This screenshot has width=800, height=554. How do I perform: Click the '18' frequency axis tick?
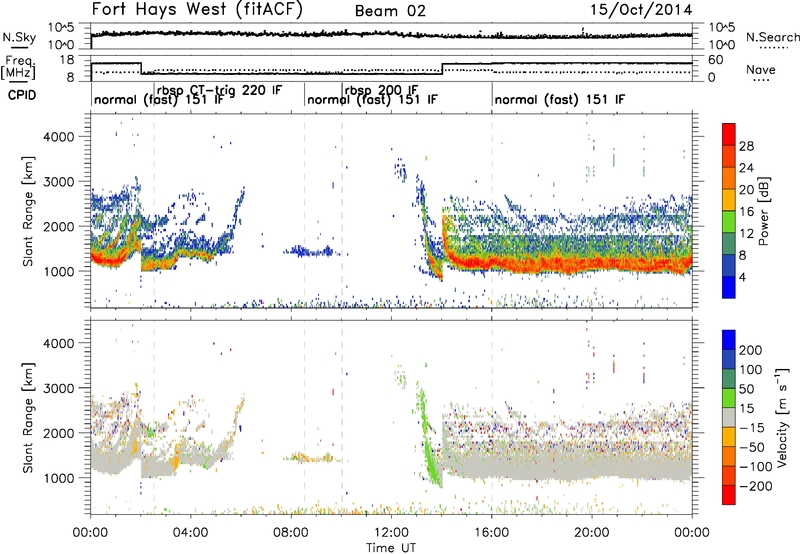coord(67,60)
